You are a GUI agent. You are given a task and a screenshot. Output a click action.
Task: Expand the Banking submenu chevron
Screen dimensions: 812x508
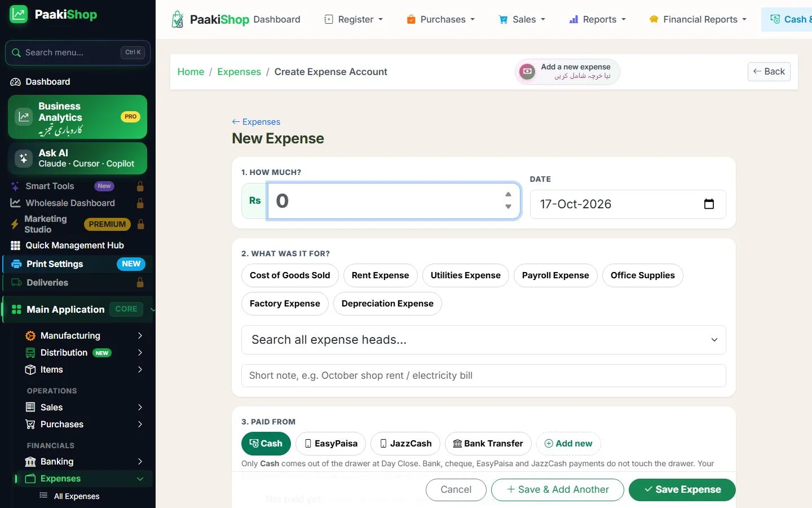[140, 462]
